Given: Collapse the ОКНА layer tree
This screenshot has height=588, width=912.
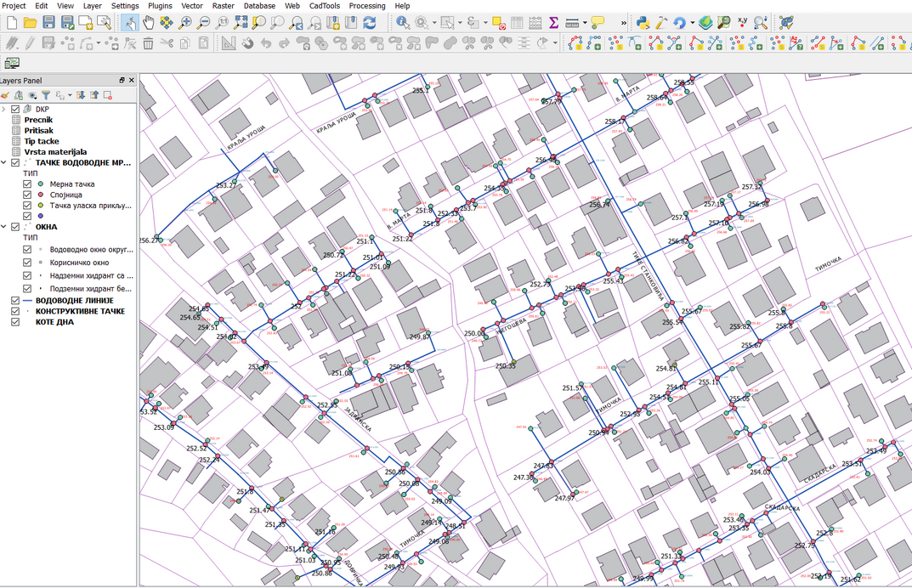Looking at the screenshot, I should (x=4, y=227).
